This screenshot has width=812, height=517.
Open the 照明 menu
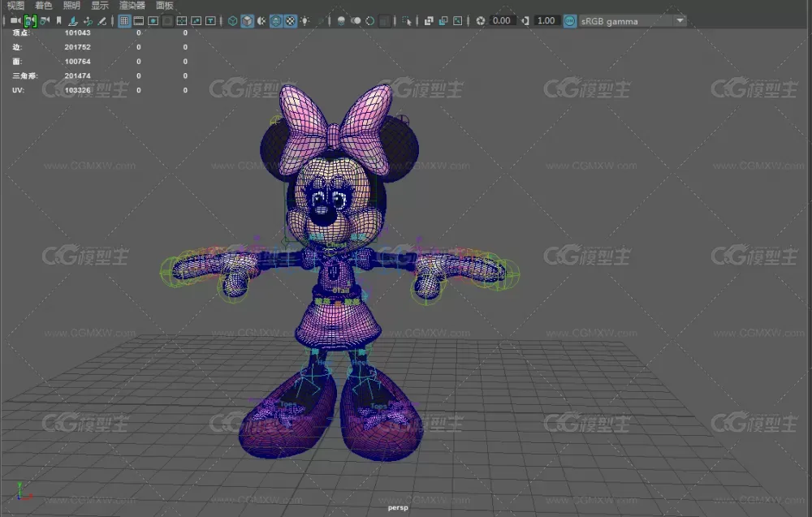(x=71, y=5)
